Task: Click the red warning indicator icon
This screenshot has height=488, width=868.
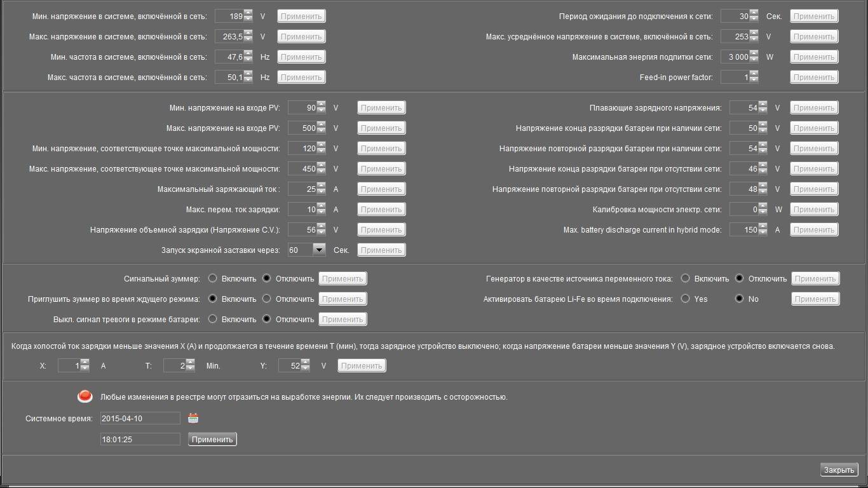Action: 85,397
